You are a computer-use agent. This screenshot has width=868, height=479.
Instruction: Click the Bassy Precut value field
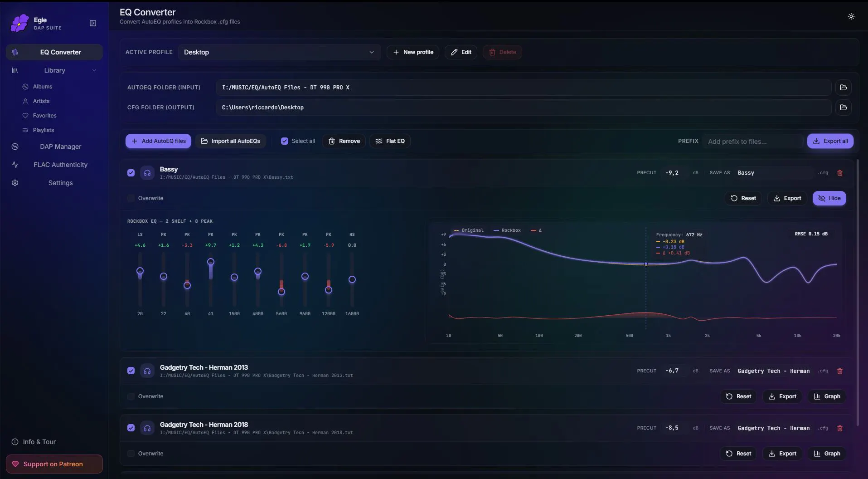coord(675,173)
